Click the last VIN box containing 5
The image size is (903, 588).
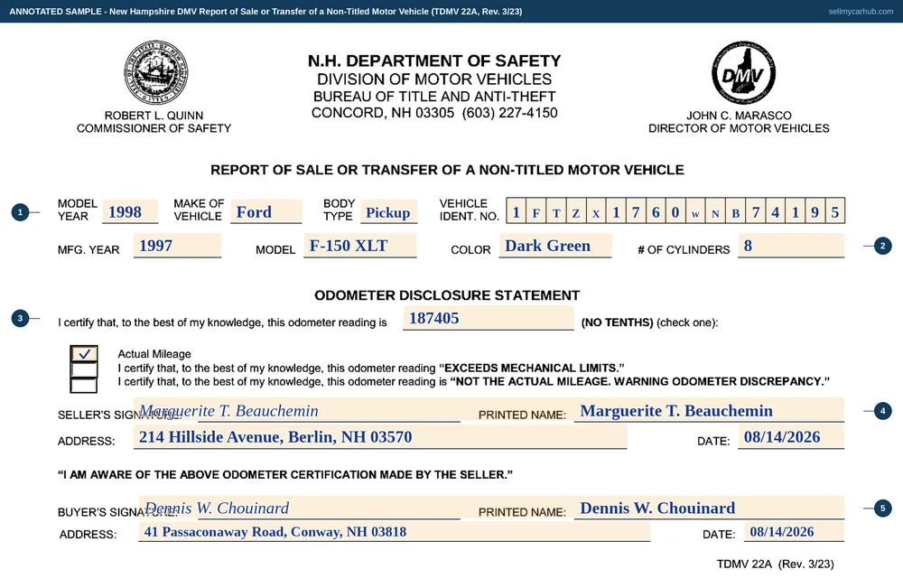point(835,210)
